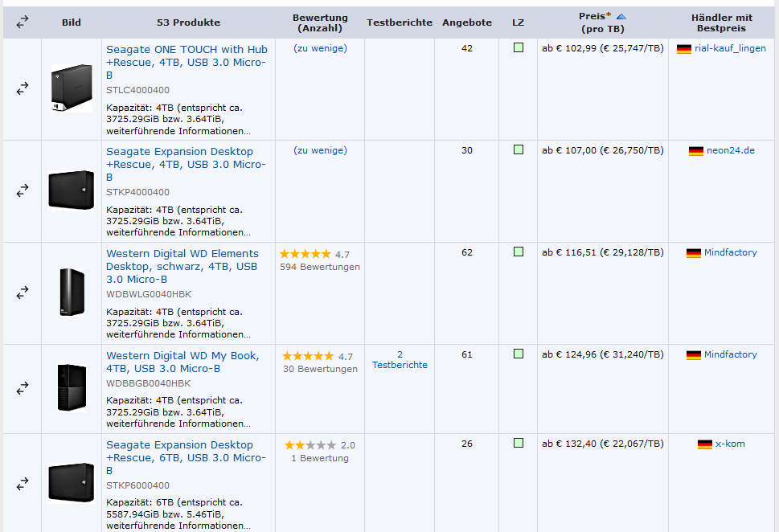Open Mindfactory link in WD Elements row
The height and width of the screenshot is (532, 779).
point(730,252)
